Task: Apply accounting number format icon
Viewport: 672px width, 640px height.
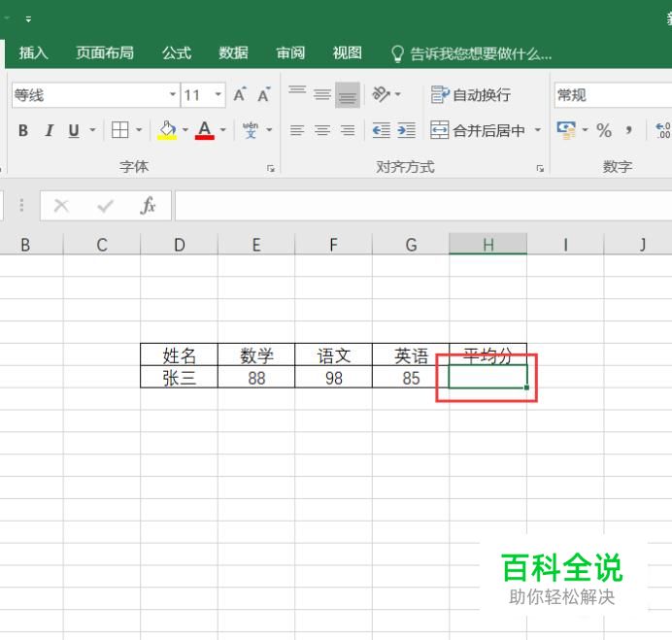Action: pos(566,130)
